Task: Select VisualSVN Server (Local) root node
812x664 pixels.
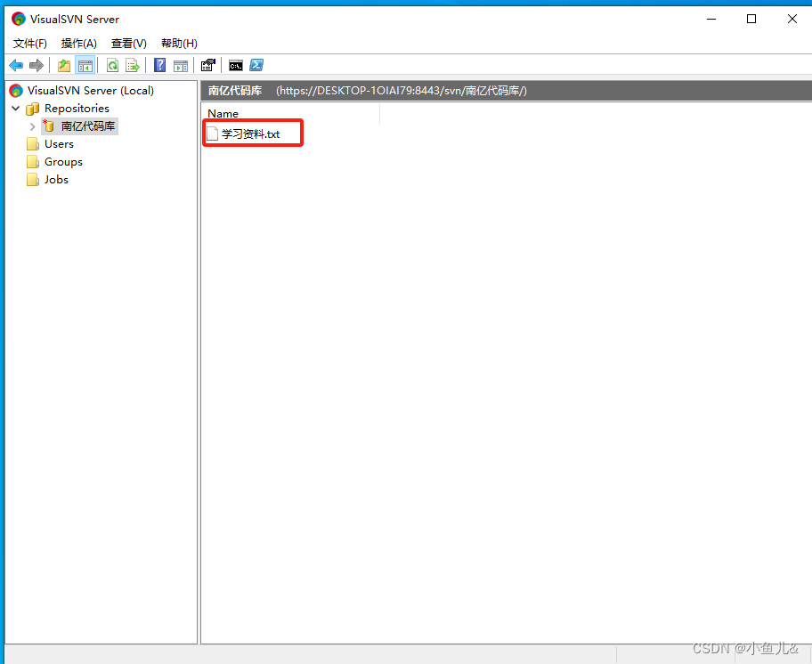Action: [x=89, y=90]
